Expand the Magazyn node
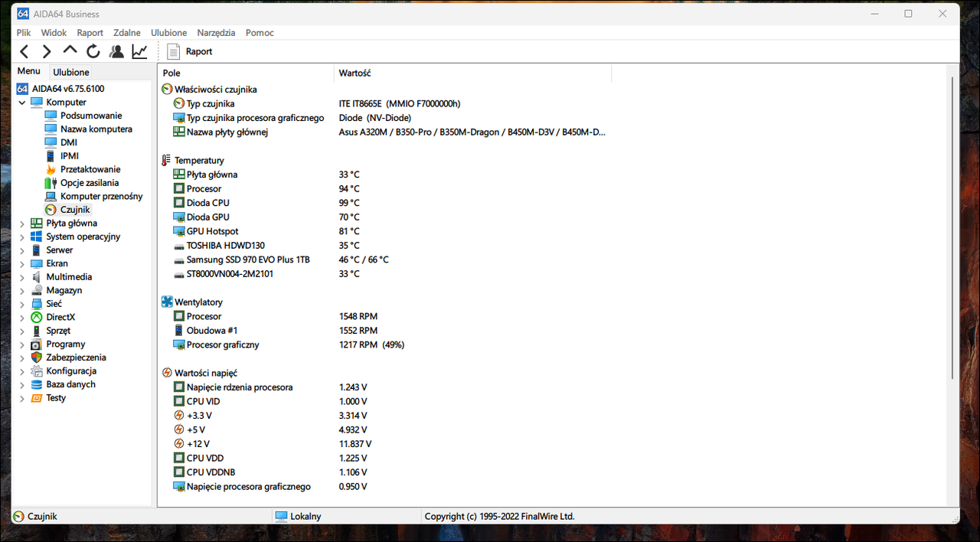980x542 pixels. tap(21, 290)
